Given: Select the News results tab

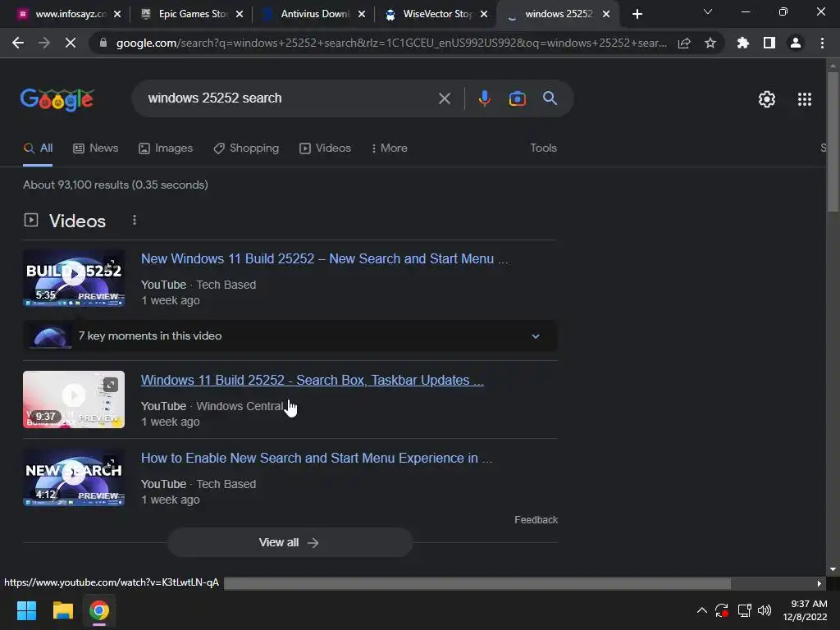Looking at the screenshot, I should click(x=95, y=148).
